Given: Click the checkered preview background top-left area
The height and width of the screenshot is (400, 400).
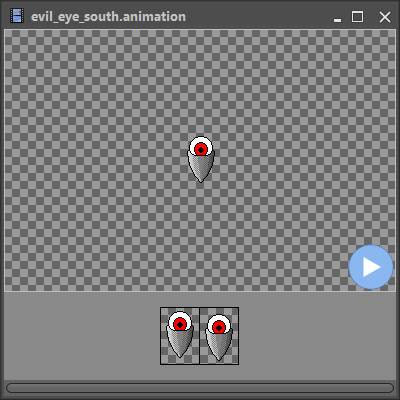Looking at the screenshot, I should 50,67.
